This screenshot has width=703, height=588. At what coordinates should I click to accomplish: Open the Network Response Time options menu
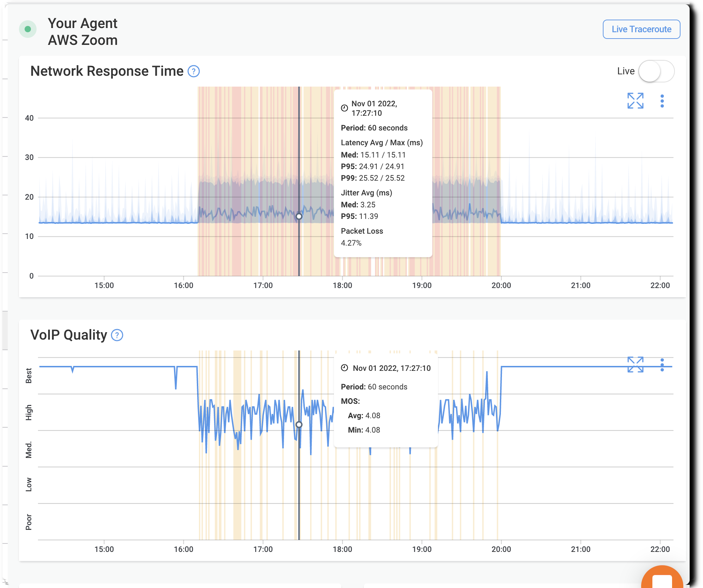(x=662, y=102)
